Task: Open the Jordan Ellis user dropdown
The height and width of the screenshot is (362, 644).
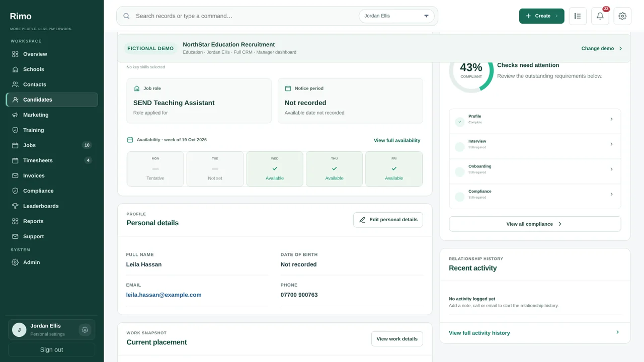Action: point(396,16)
